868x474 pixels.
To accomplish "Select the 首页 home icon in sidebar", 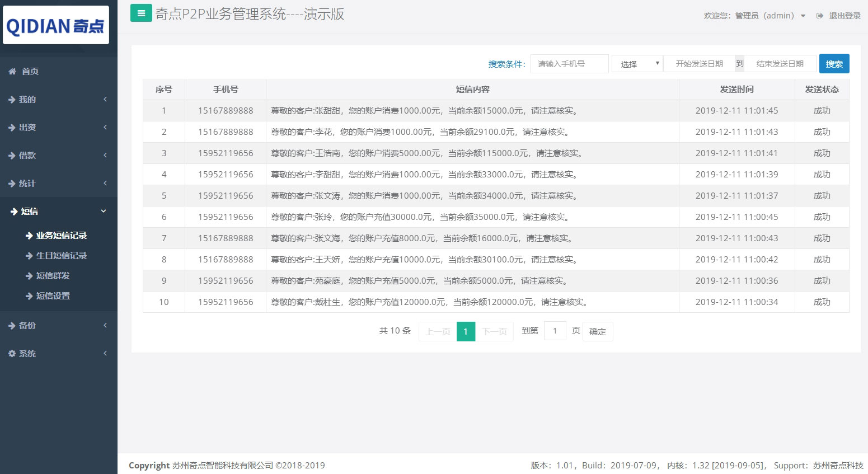I will click(13, 71).
